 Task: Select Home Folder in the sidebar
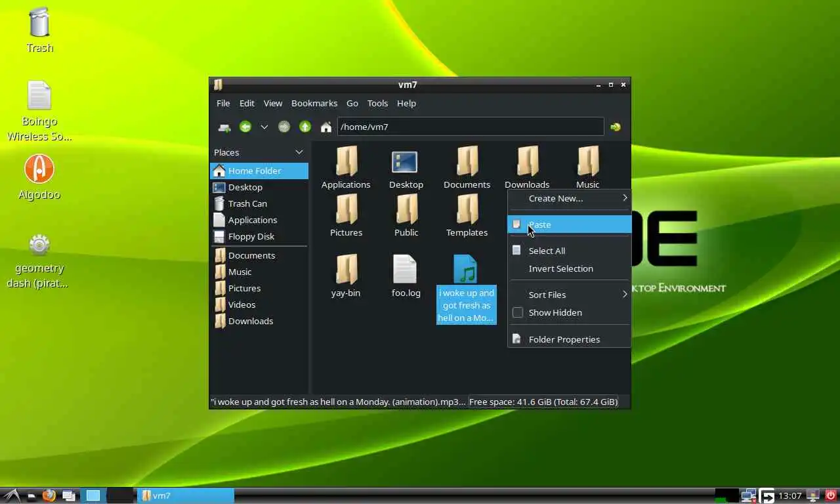pos(259,171)
